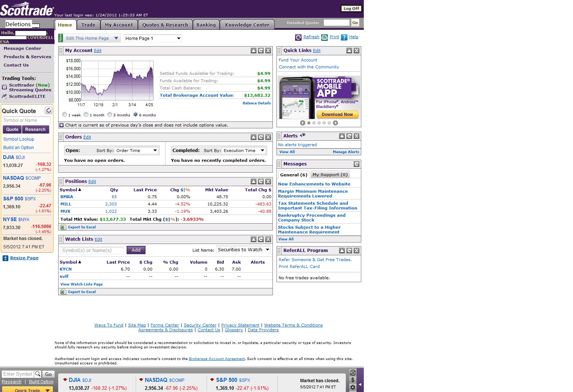The image size is (573, 392).
Task: Refresh the Orders panel
Action: pyautogui.click(x=261, y=137)
